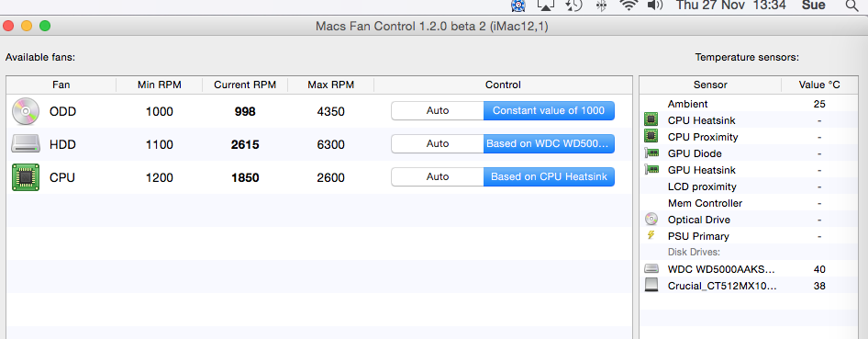Open the Time Machine menu bar icon

pyautogui.click(x=573, y=6)
